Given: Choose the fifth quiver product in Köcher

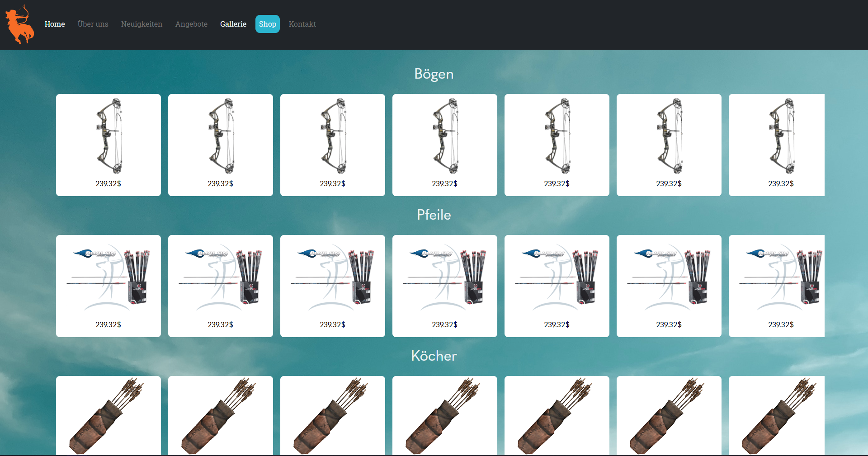Looking at the screenshot, I should [557, 416].
